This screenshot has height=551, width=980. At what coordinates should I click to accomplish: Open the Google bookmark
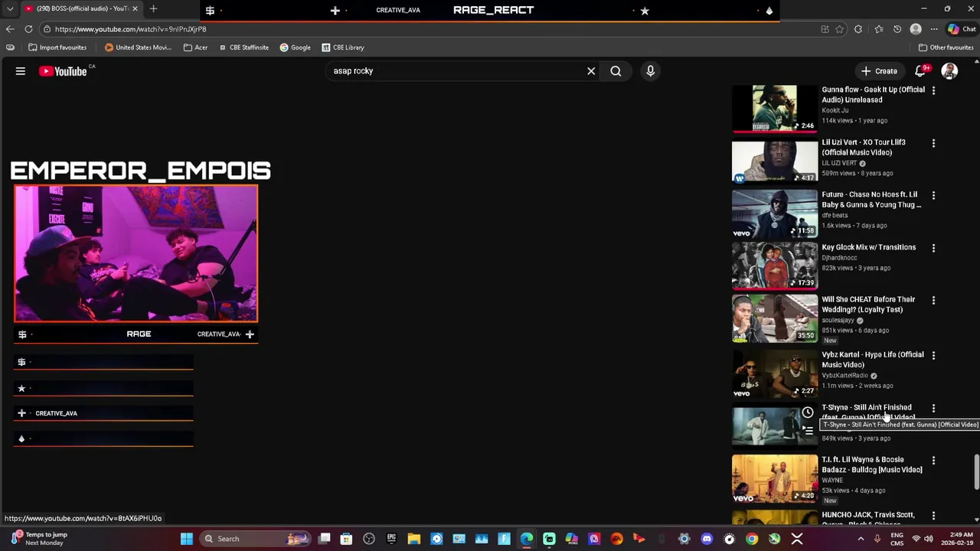[x=296, y=47]
